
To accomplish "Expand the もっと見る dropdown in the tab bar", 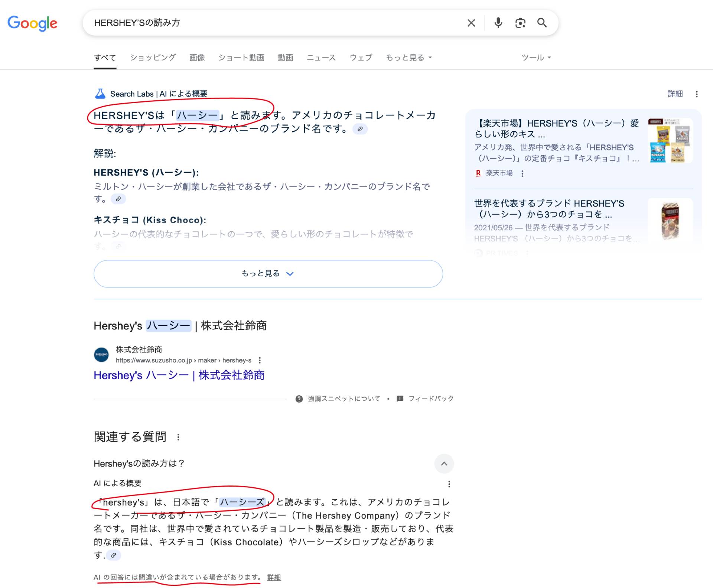I will tap(409, 58).
